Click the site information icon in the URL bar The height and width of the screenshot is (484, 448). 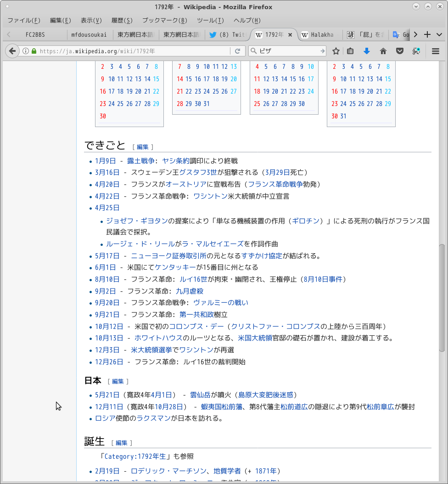point(26,51)
